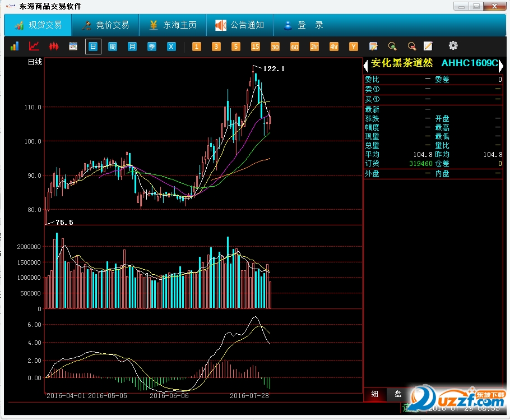The height and width of the screenshot is (420, 510).
Task: Go to previous commodity with left arrow
Action: [x=365, y=66]
